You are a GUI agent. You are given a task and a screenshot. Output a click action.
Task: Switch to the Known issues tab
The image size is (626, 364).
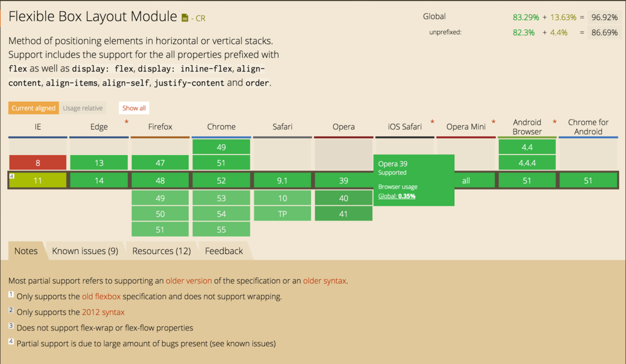[85, 250]
